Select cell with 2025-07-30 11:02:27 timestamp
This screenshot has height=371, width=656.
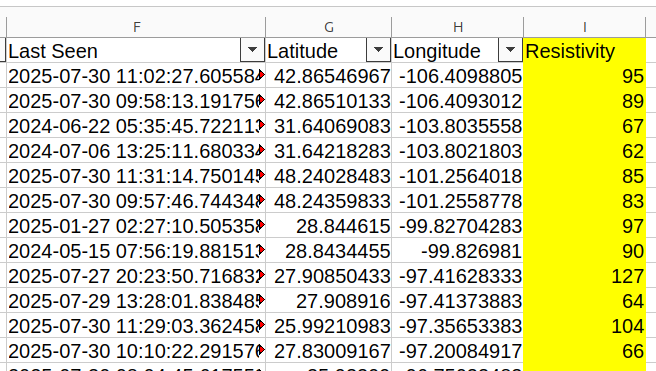[x=136, y=76]
